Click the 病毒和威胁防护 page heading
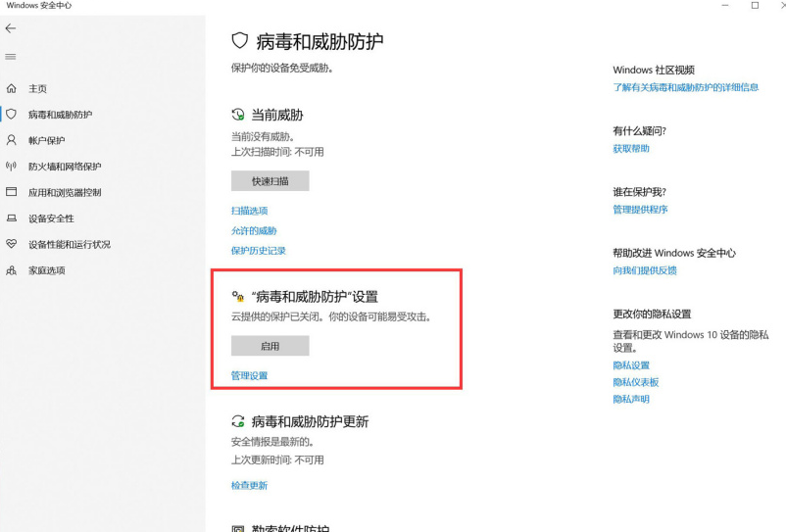Image resolution: width=786 pixels, height=532 pixels. pos(319,41)
